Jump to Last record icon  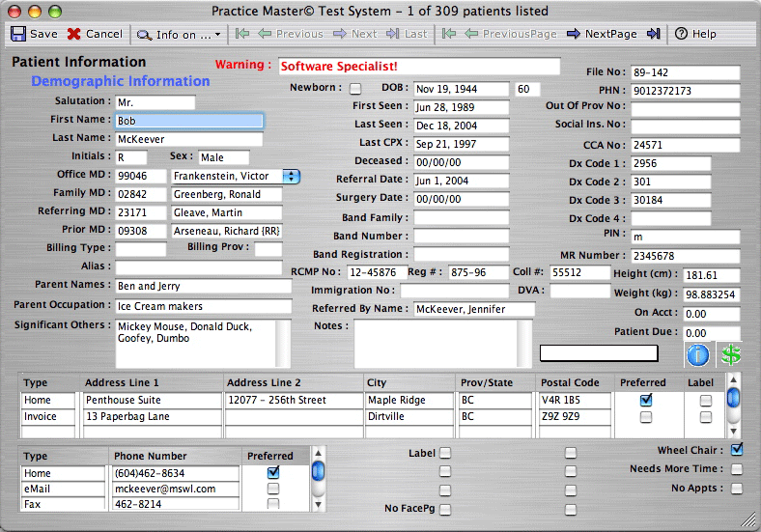(x=392, y=34)
